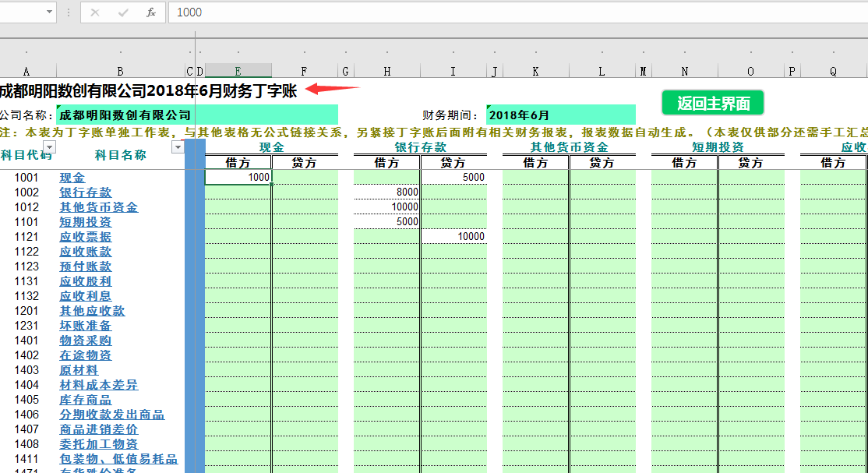Open the 短期投资 account link

tap(85, 222)
